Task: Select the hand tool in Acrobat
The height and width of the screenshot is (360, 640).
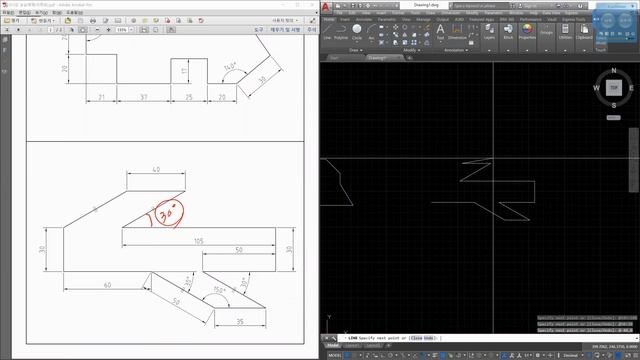Action: 82,30
